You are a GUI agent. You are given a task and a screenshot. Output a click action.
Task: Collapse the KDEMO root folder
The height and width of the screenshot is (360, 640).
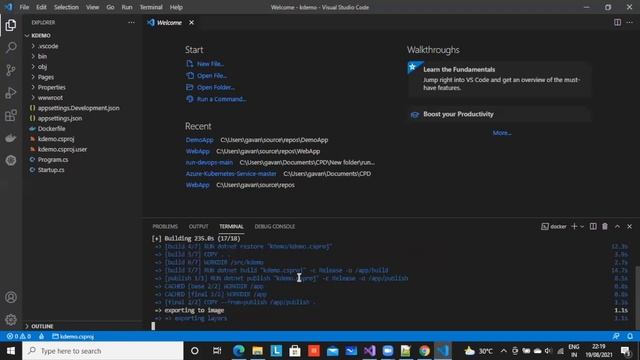82,36
